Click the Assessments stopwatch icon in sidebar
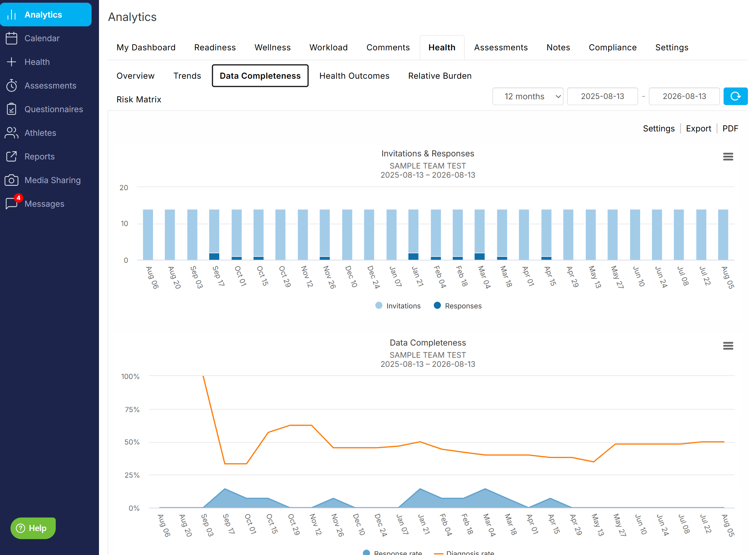The image size is (756, 555). point(11,85)
